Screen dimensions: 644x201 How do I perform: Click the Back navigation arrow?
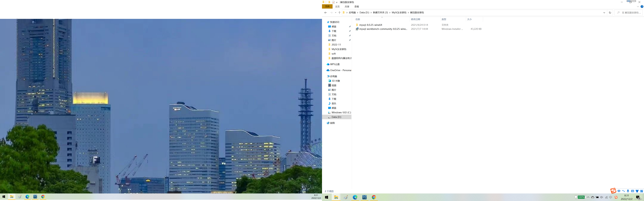[x=325, y=12]
